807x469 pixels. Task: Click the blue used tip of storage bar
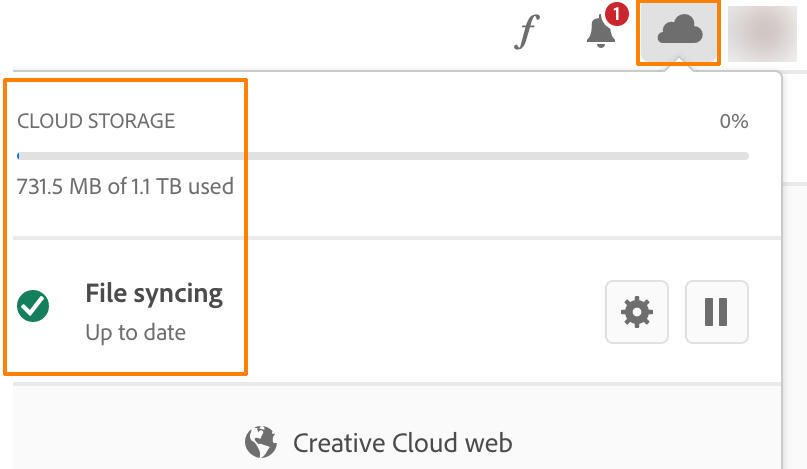(19, 156)
